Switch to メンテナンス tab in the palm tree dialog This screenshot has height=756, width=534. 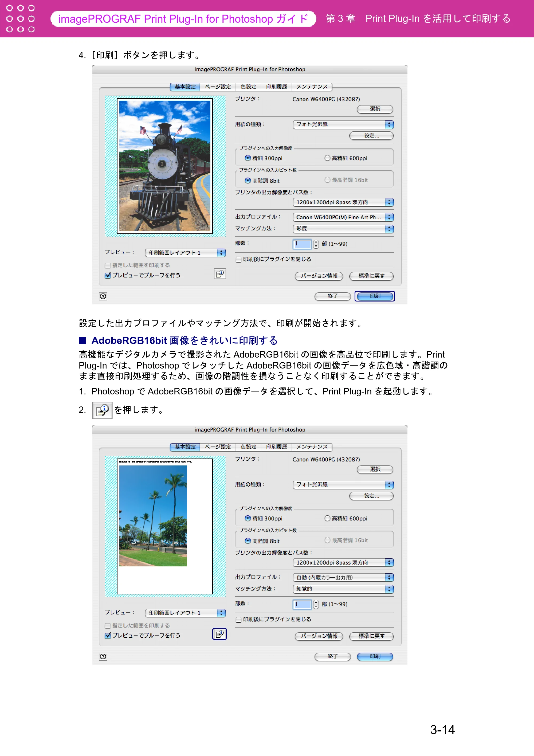coord(312,447)
